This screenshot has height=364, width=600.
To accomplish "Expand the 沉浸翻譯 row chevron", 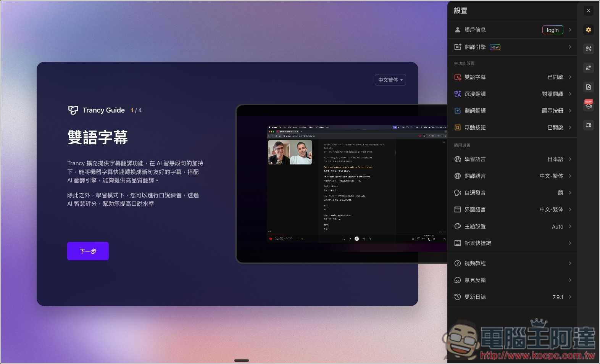I will pyautogui.click(x=570, y=94).
